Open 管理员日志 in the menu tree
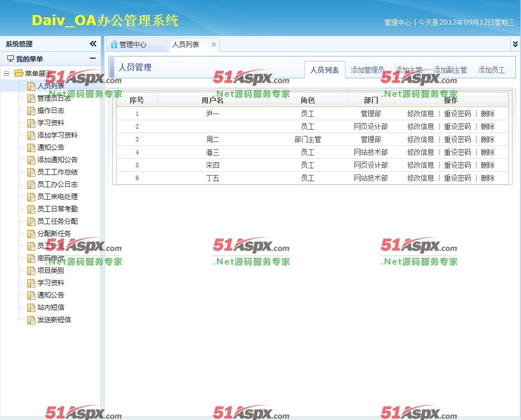521x420 pixels. [x=54, y=98]
